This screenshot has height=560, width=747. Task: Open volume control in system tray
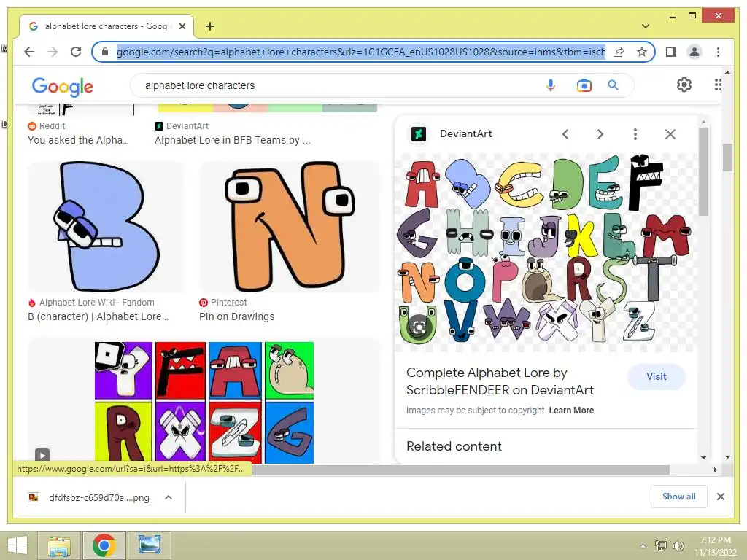[678, 545]
